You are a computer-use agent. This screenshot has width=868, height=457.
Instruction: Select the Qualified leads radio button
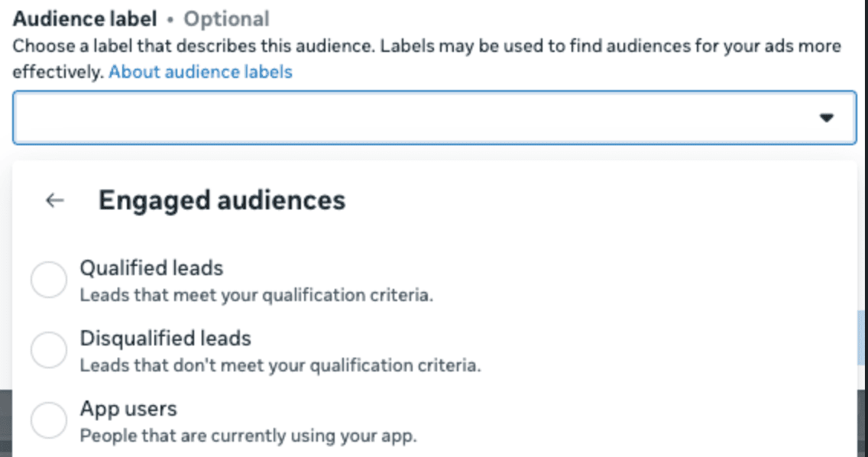[x=49, y=280]
